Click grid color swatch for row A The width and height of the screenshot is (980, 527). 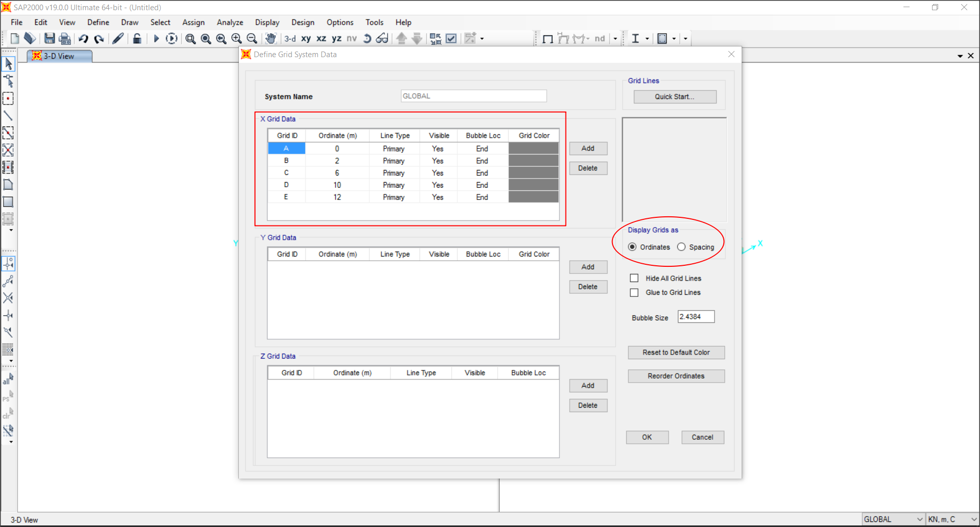(533, 148)
